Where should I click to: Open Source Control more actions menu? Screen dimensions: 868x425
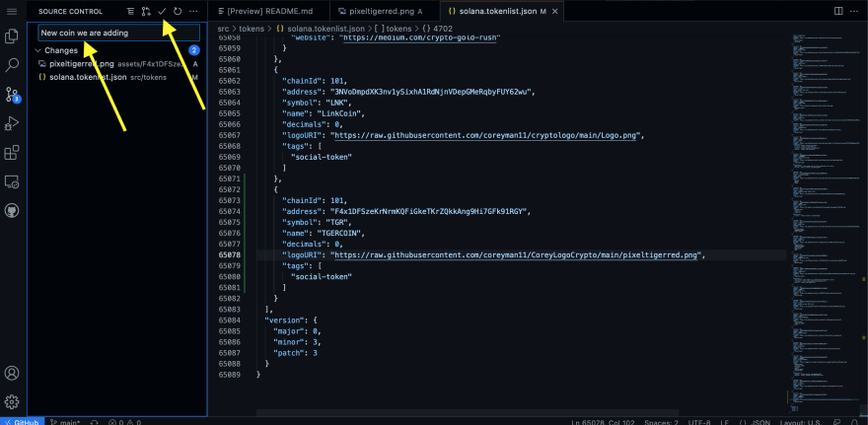[x=192, y=11]
